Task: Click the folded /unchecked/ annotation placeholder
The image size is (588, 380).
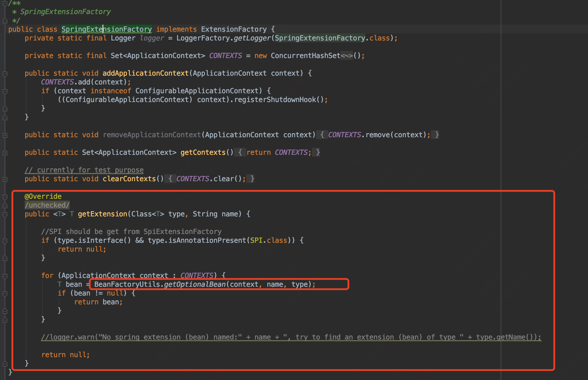Action: click(x=47, y=205)
